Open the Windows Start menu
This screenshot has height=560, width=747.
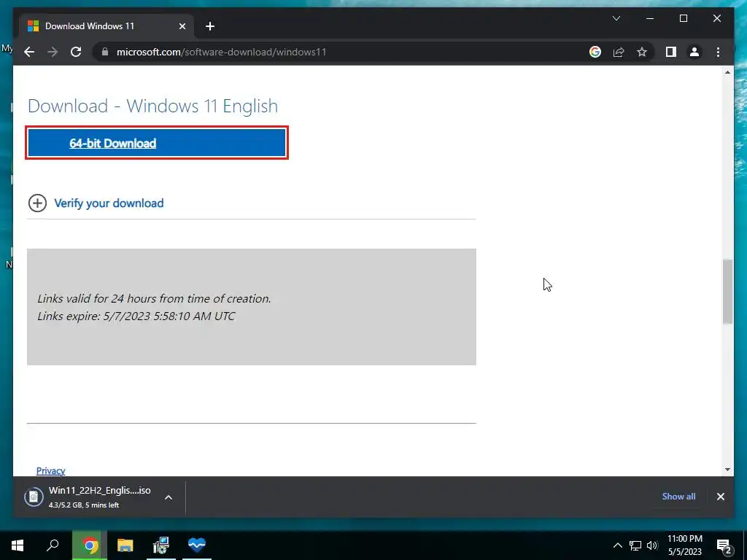pos(18,545)
